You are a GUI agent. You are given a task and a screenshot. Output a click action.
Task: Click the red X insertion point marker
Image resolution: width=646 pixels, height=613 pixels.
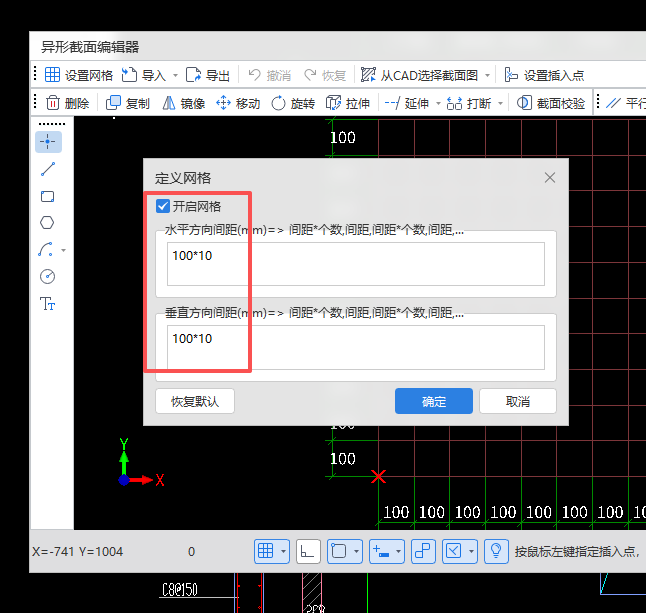378,477
